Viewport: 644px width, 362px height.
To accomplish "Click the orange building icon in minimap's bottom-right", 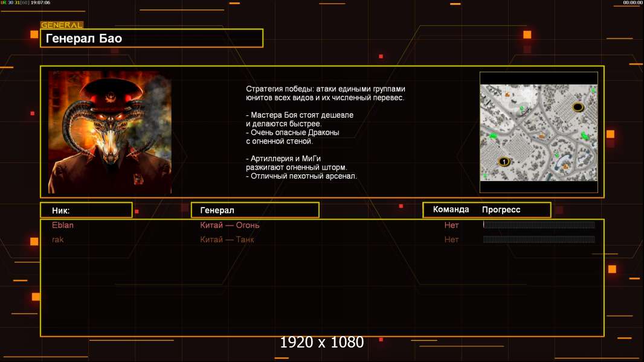I will 566,166.
